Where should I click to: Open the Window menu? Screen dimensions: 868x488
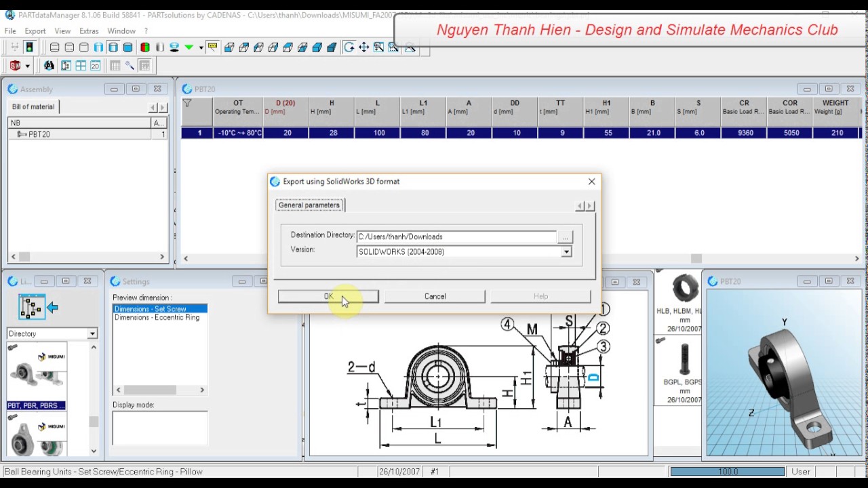tap(121, 31)
